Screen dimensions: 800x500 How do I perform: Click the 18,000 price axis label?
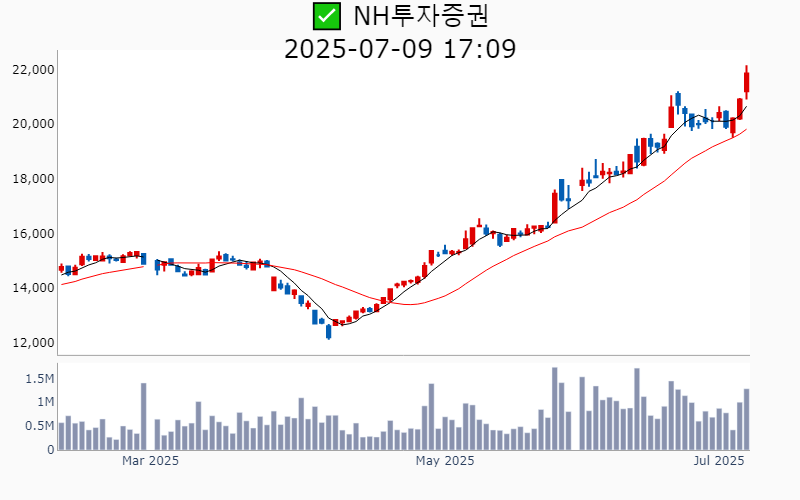[33, 179]
